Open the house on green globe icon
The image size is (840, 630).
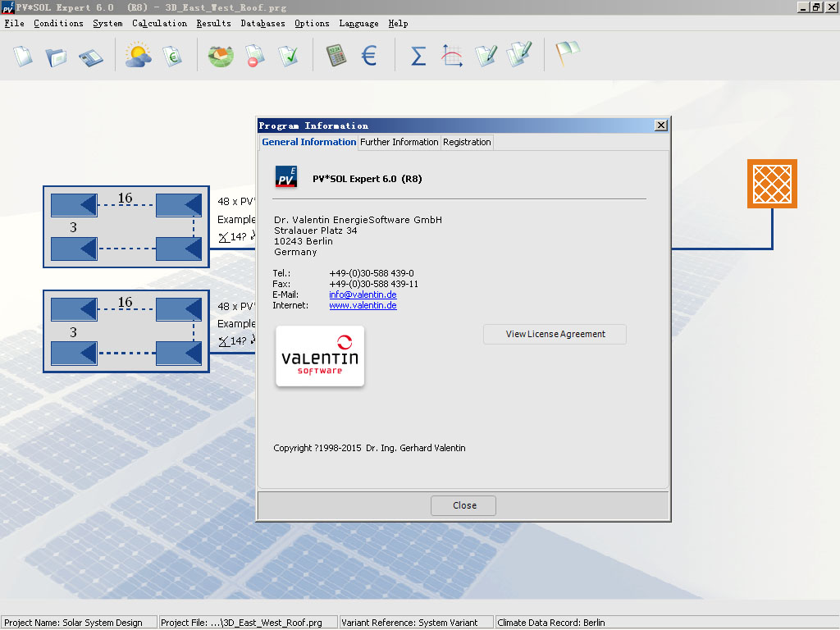[221, 57]
